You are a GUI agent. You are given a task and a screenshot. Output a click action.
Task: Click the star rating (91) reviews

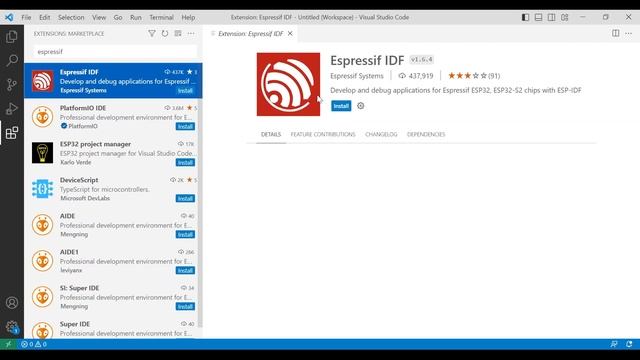474,76
